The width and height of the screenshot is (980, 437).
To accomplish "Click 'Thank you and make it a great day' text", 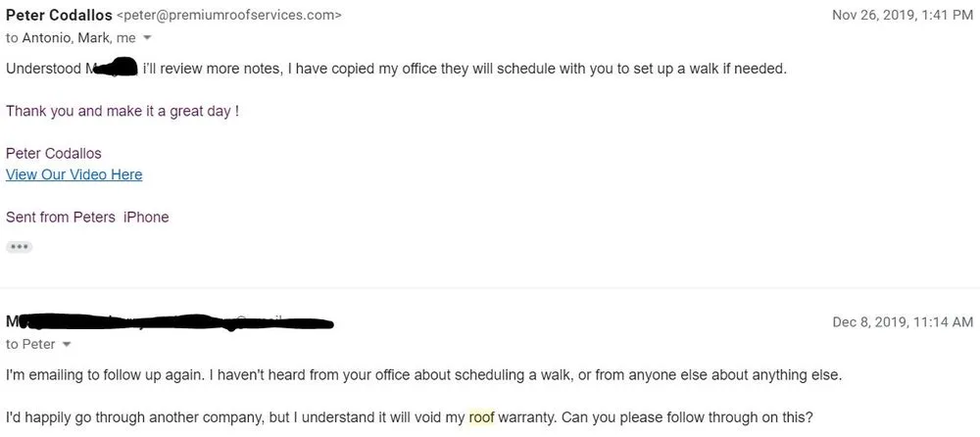I will click(122, 111).
